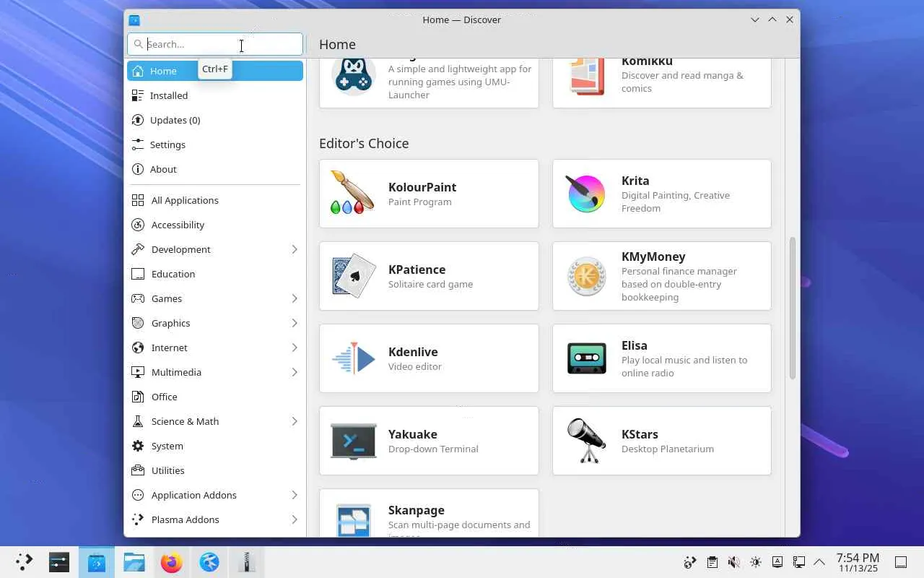
Task: Click the Discover icon in the title bar
Action: [134, 20]
